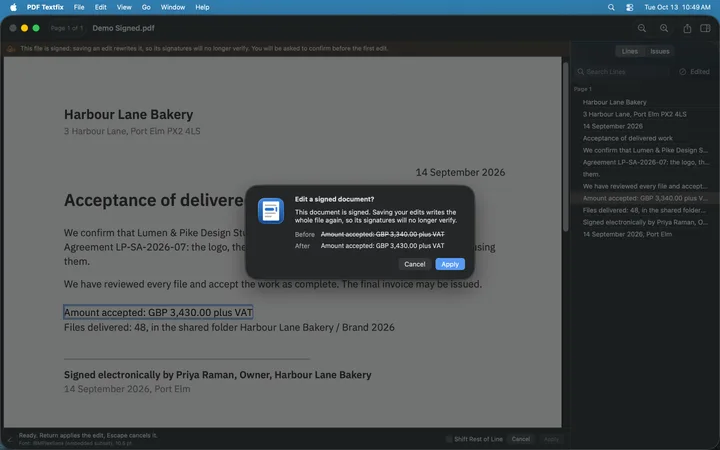Select '3 Harbour Lane, Port Elm PX2 4LS' sidebar line
The width and height of the screenshot is (720, 450).
point(644,114)
